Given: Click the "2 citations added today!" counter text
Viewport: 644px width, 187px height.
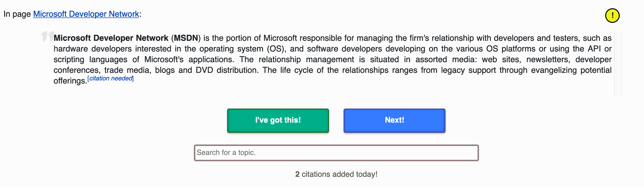Looking at the screenshot, I should coord(336,174).
